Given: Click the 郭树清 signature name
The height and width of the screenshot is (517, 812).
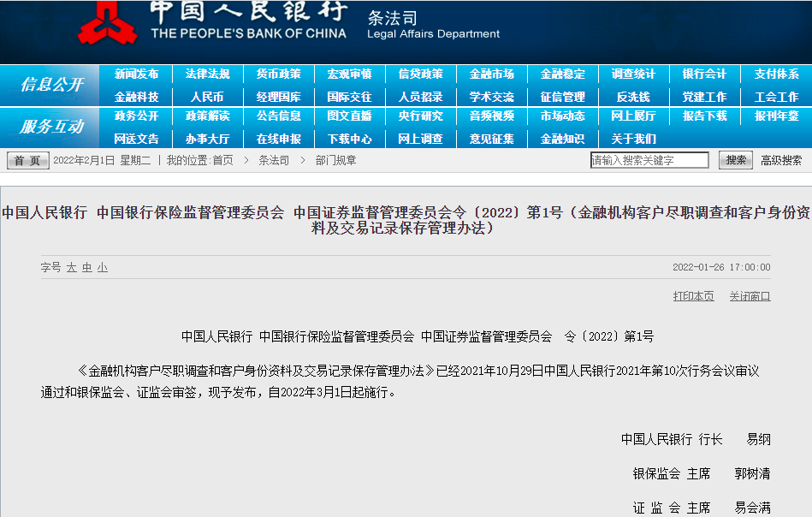Looking at the screenshot, I should coord(752,473).
